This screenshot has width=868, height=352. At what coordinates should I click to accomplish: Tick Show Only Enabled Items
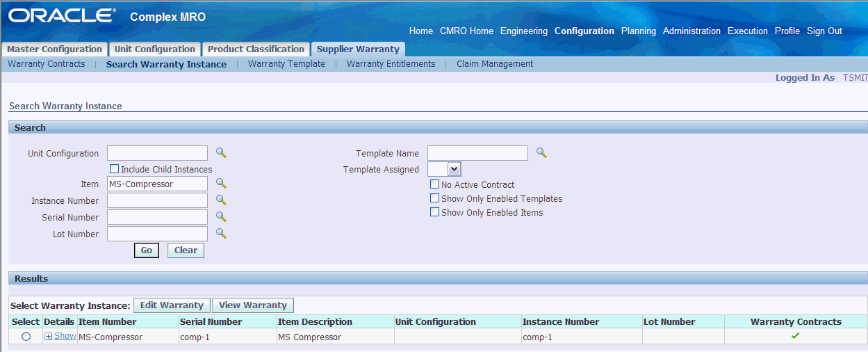pyautogui.click(x=434, y=212)
